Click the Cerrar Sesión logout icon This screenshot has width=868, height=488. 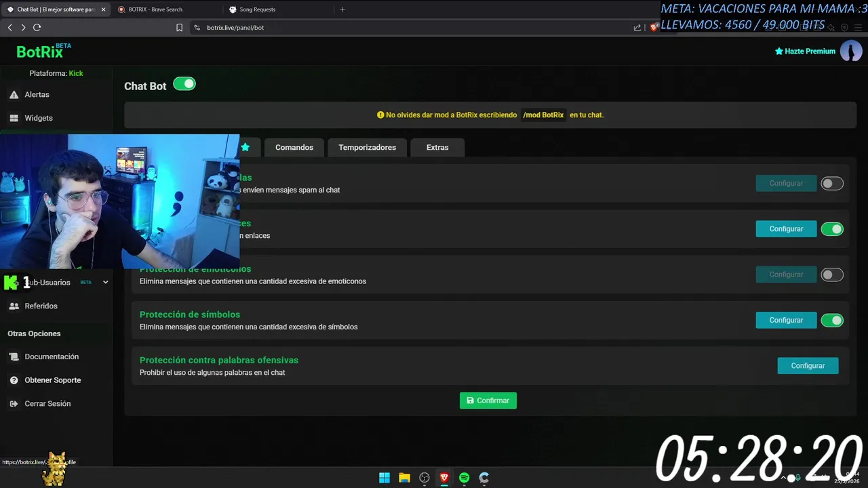pos(14,404)
